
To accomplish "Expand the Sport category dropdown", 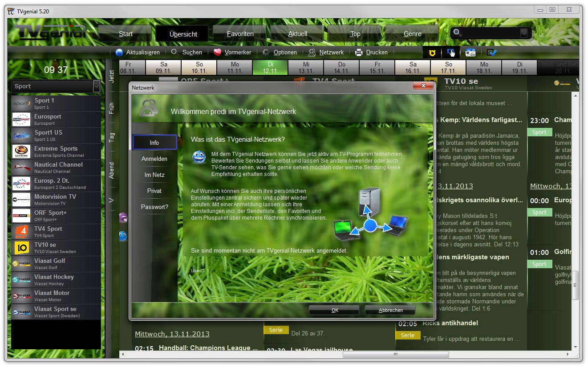I will (97, 86).
